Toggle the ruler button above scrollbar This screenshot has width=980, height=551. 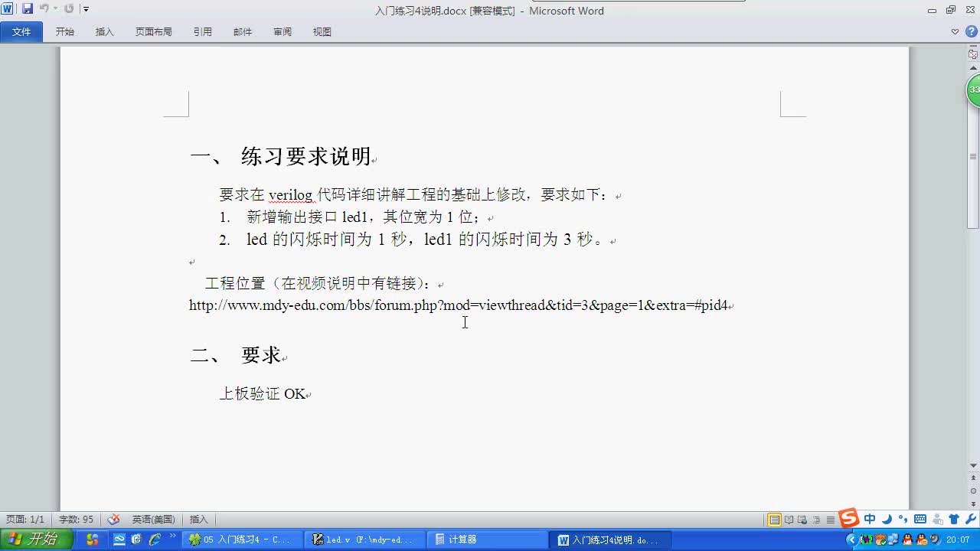pos(974,54)
